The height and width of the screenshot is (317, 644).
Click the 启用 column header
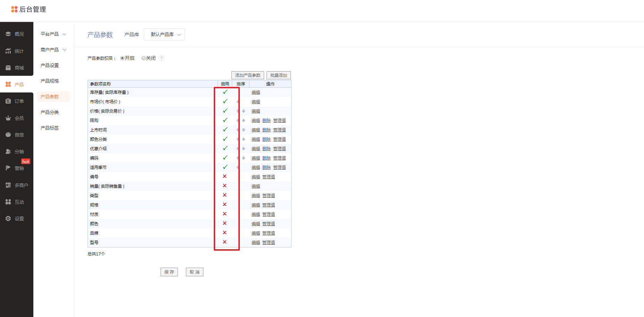point(225,84)
